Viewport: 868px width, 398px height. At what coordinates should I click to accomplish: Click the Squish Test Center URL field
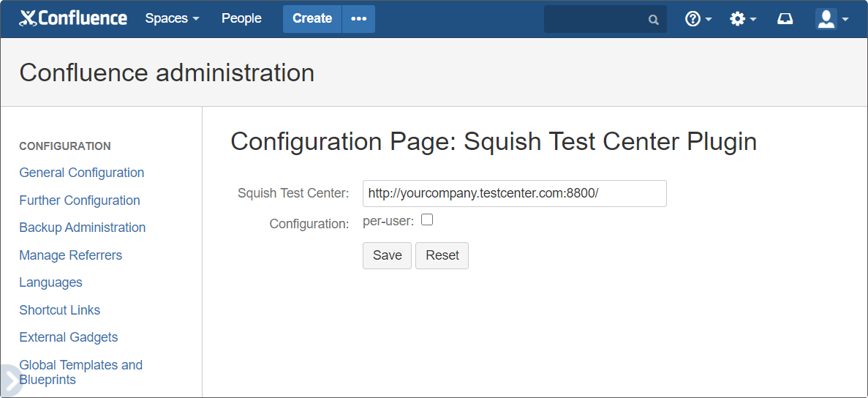(514, 194)
